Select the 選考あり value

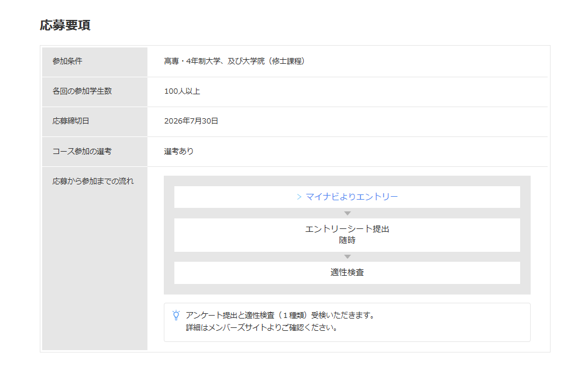pyautogui.click(x=179, y=151)
